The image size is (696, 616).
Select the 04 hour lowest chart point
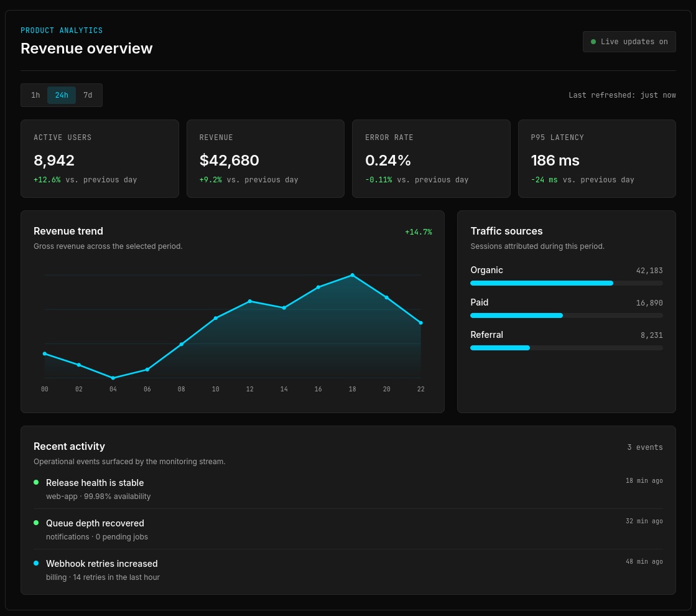click(113, 378)
